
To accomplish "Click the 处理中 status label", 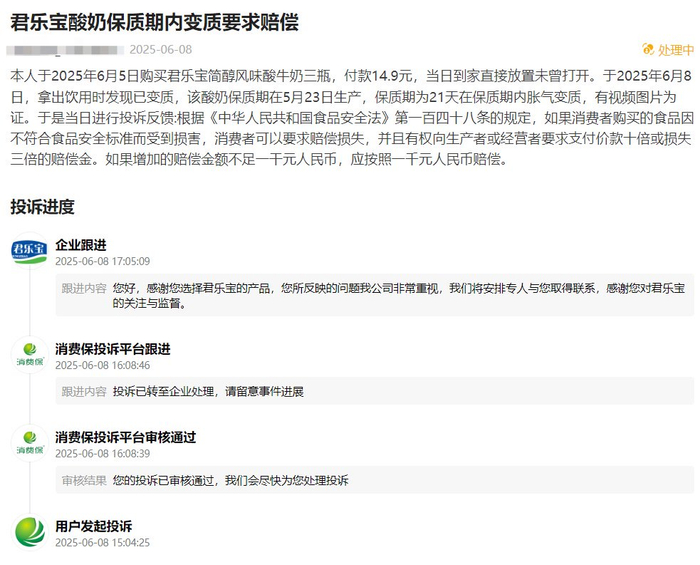I will [676, 50].
